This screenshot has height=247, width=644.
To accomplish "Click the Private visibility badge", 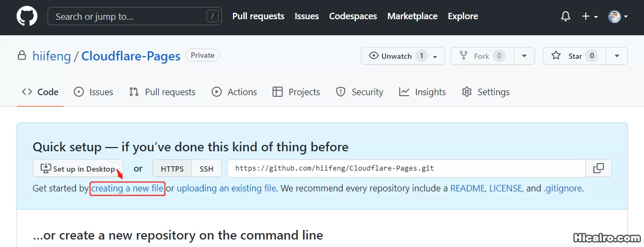I will (203, 55).
